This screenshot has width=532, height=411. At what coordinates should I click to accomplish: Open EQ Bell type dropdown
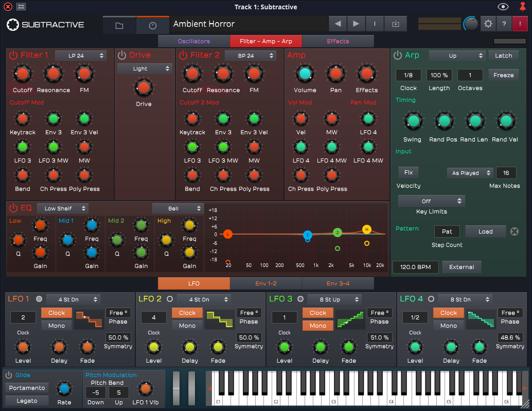[x=178, y=208]
